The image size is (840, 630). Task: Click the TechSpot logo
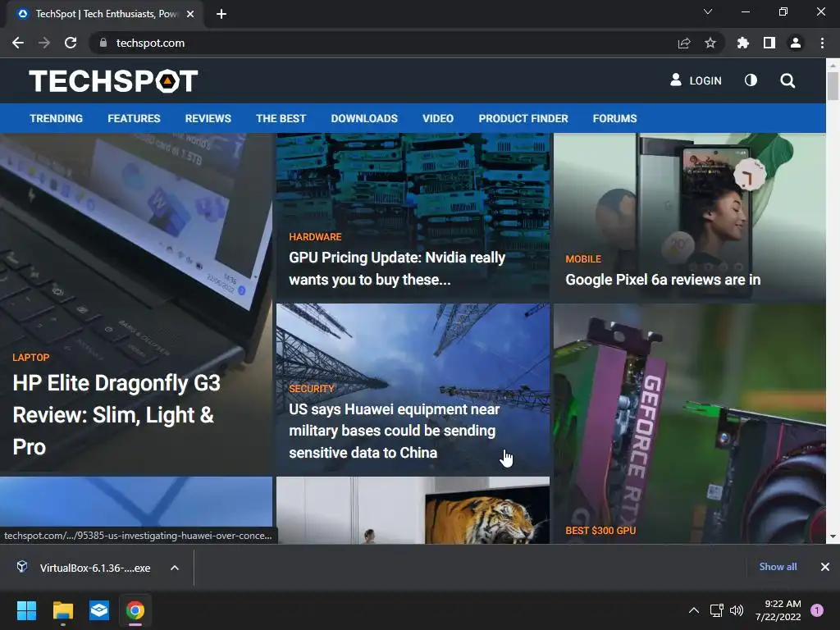pos(113,81)
